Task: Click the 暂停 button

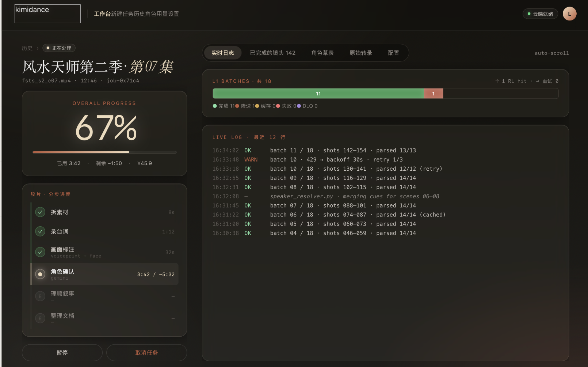Action: click(x=62, y=353)
